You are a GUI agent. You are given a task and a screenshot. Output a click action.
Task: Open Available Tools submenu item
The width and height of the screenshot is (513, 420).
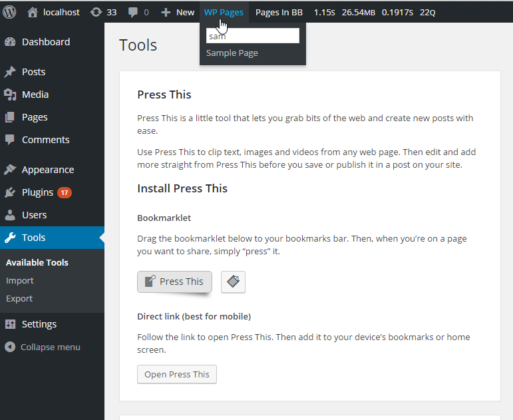click(37, 262)
